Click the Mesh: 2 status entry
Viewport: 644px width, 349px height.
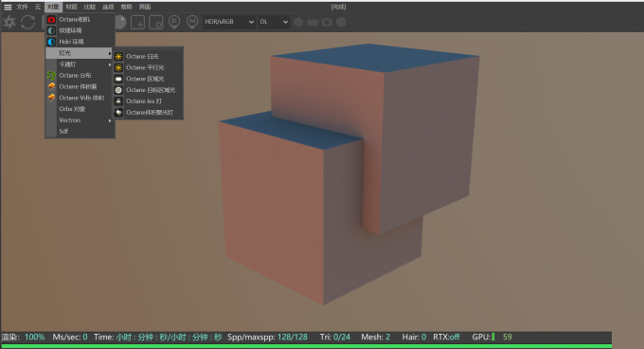pyautogui.click(x=375, y=337)
